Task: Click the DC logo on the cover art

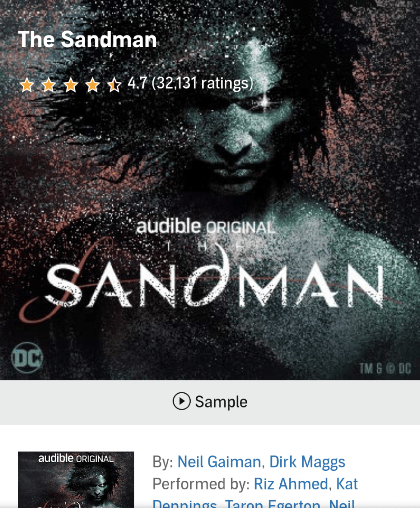Action: 27,358
